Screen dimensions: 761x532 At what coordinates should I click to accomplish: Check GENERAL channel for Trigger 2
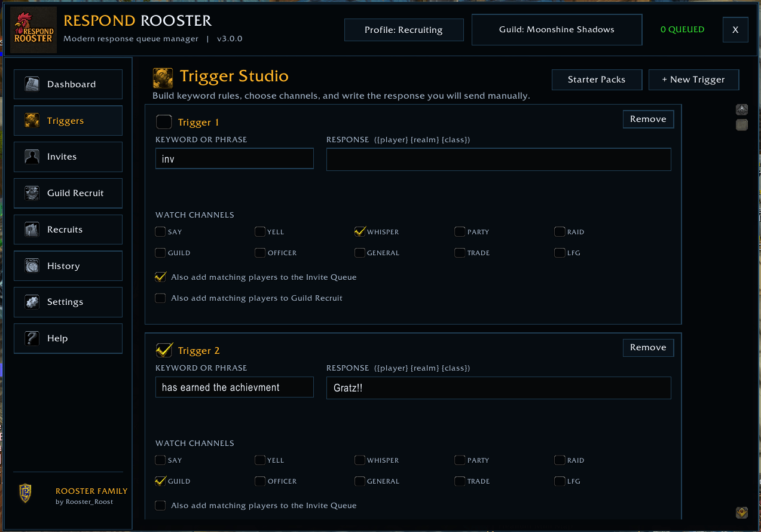tap(360, 481)
